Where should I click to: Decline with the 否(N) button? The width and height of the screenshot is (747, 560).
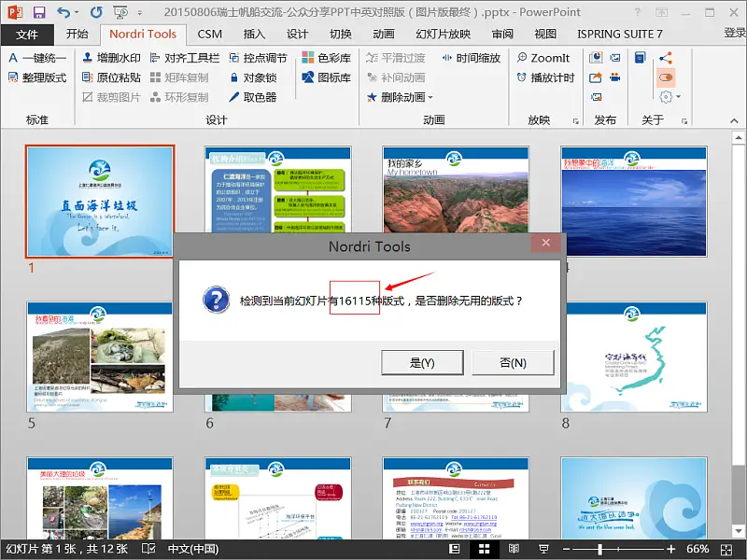pyautogui.click(x=513, y=363)
